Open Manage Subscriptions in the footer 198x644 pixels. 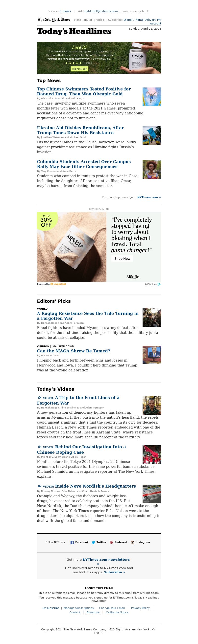coord(79,608)
